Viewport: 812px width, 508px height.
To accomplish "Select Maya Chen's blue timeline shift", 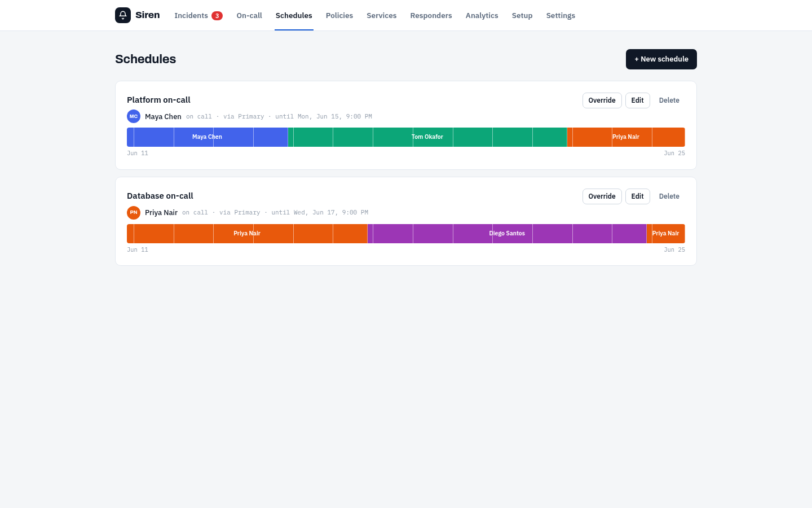I will (x=207, y=137).
